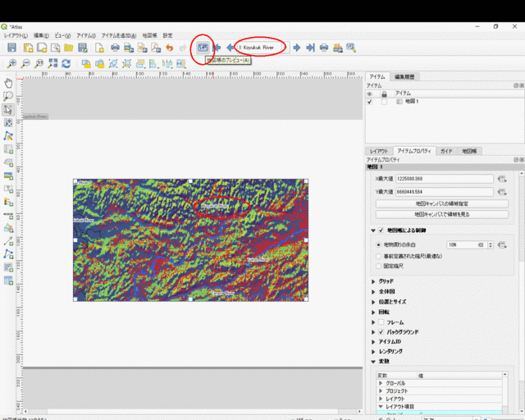525x420 pixels.
Task: Expand the 位置とサイズ section
Action: point(373,302)
